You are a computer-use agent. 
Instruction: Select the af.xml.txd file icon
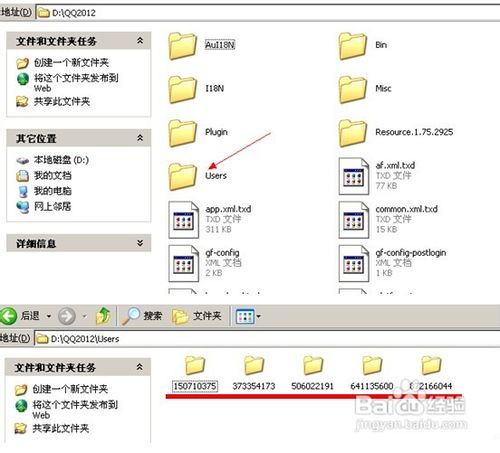(354, 176)
